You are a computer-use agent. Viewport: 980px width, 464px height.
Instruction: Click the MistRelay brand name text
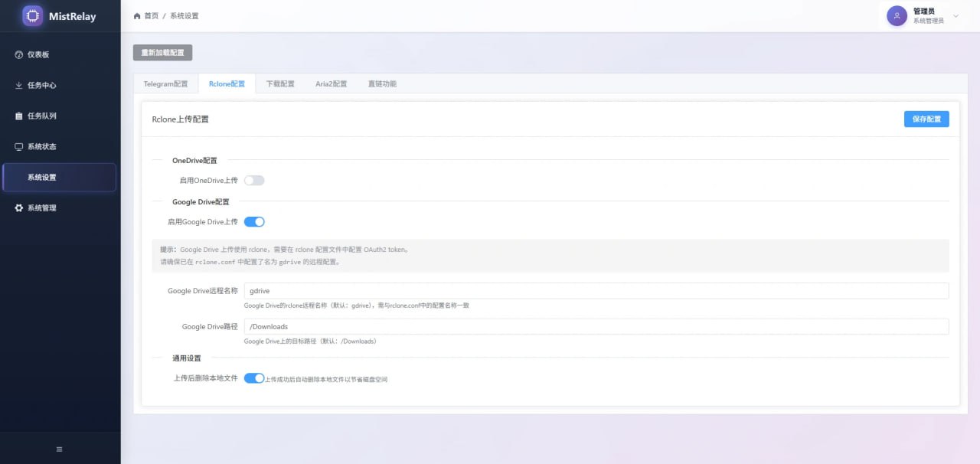click(x=72, y=16)
